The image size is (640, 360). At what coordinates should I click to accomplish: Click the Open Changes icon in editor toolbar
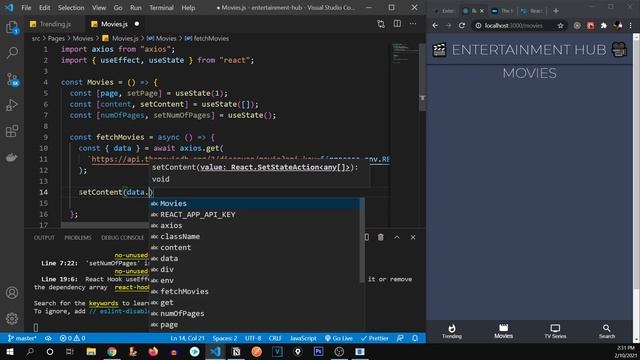[381, 24]
